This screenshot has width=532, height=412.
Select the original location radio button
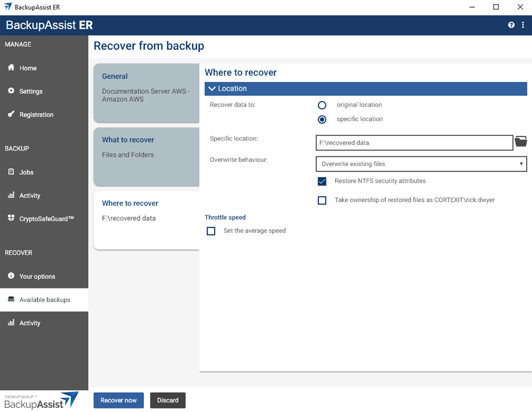tap(322, 105)
